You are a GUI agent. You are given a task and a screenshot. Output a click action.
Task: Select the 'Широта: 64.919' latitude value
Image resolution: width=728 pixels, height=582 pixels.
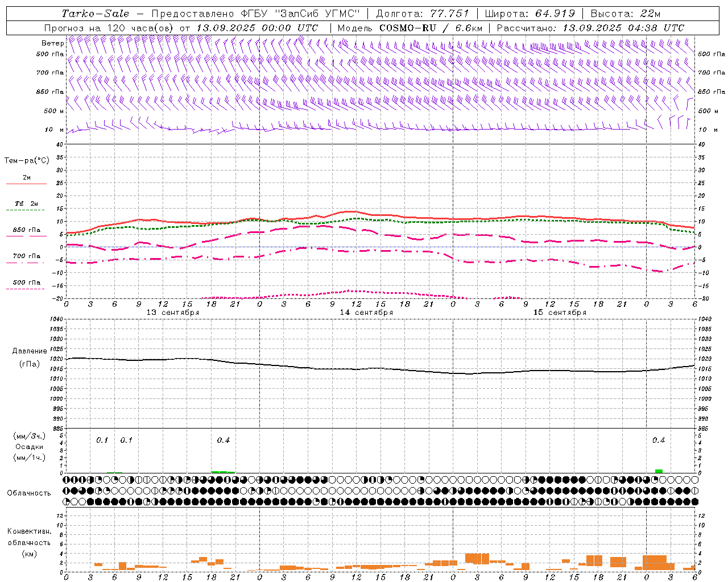[530, 14]
